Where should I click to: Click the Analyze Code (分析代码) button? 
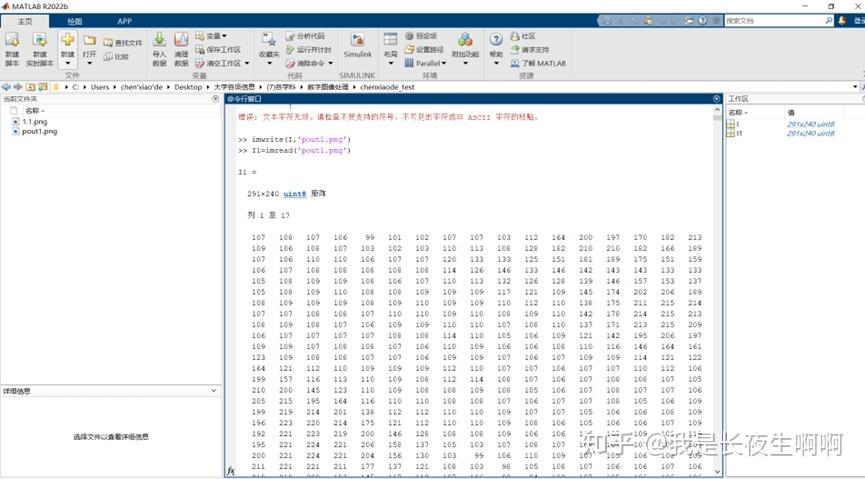pos(304,36)
